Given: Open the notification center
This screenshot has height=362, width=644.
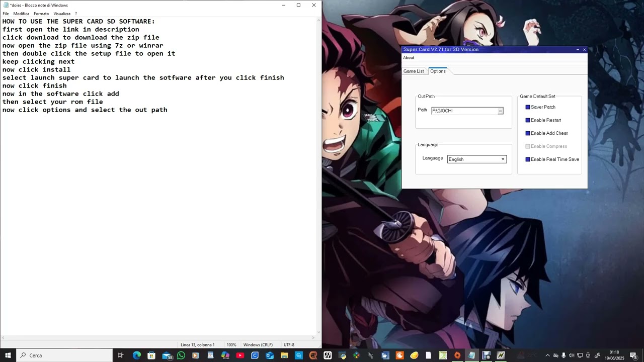Looking at the screenshot, I should click(633, 355).
